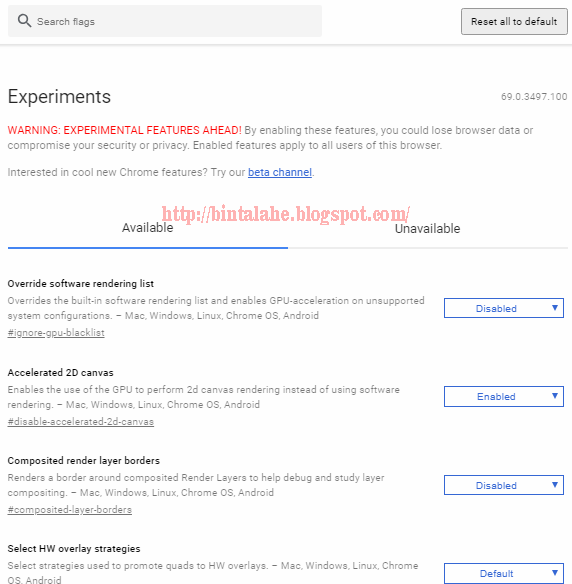Open the #disable-accelerated-2d-canvas anchor link

81,422
